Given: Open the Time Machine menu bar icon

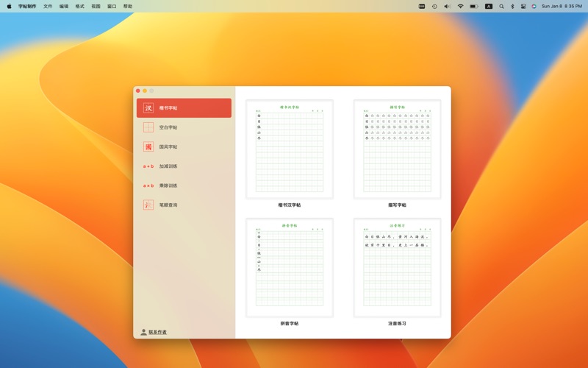Looking at the screenshot, I should click(x=434, y=6).
